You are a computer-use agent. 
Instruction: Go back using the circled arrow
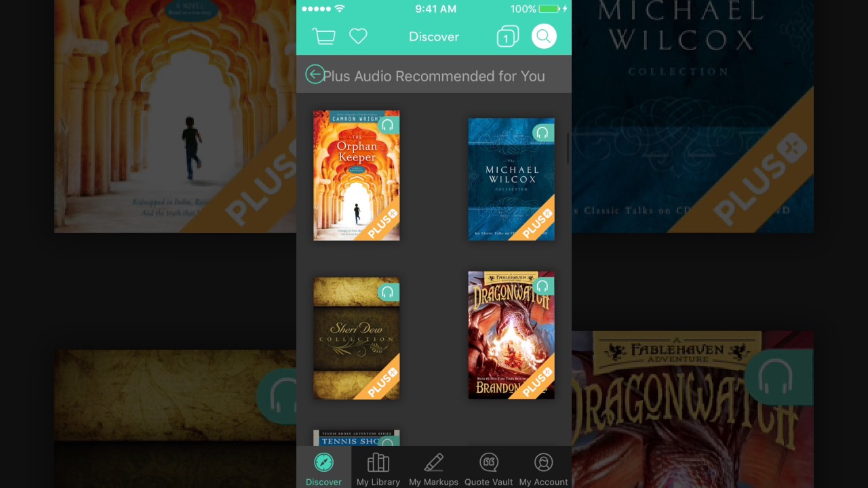[315, 75]
